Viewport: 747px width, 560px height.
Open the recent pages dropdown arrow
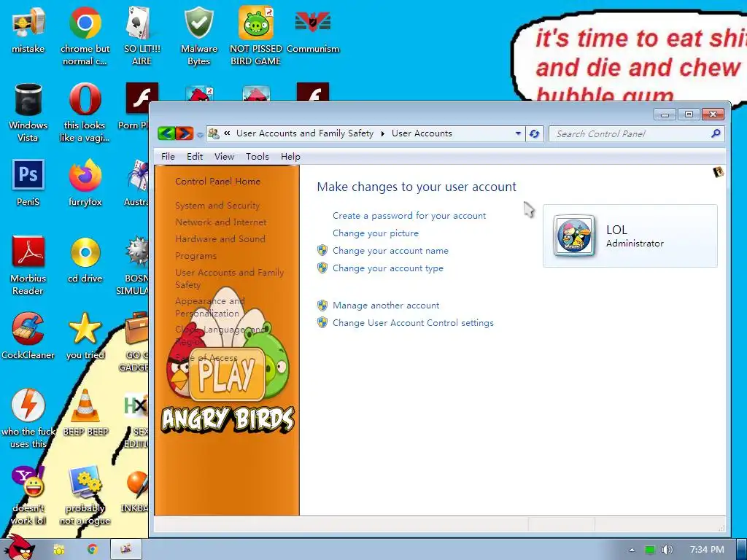[x=200, y=135]
